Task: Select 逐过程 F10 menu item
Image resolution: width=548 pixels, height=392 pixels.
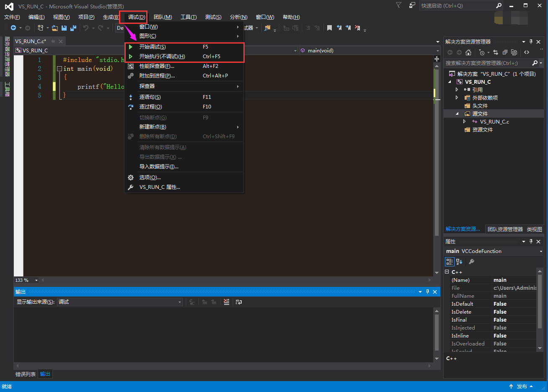Action: click(184, 107)
